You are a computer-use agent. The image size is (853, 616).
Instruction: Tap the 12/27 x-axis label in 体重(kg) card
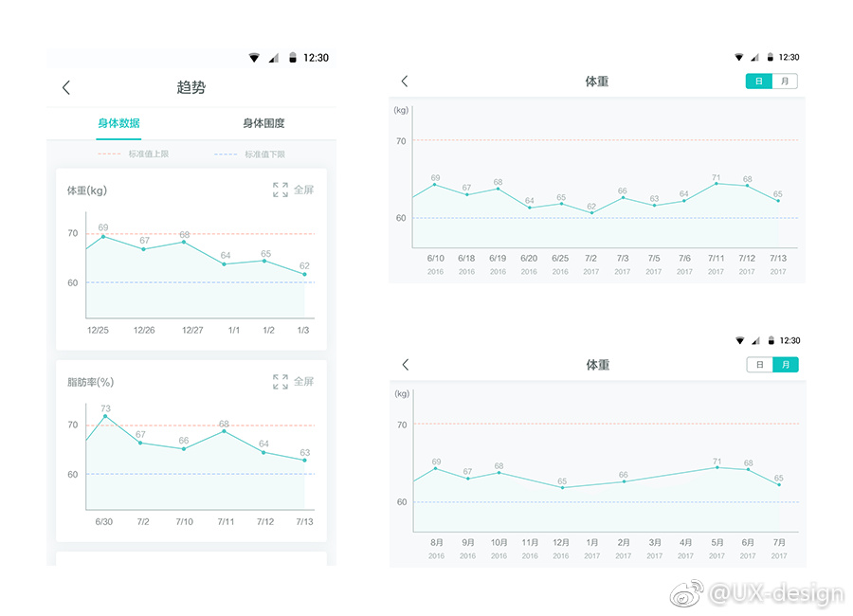[x=192, y=331]
